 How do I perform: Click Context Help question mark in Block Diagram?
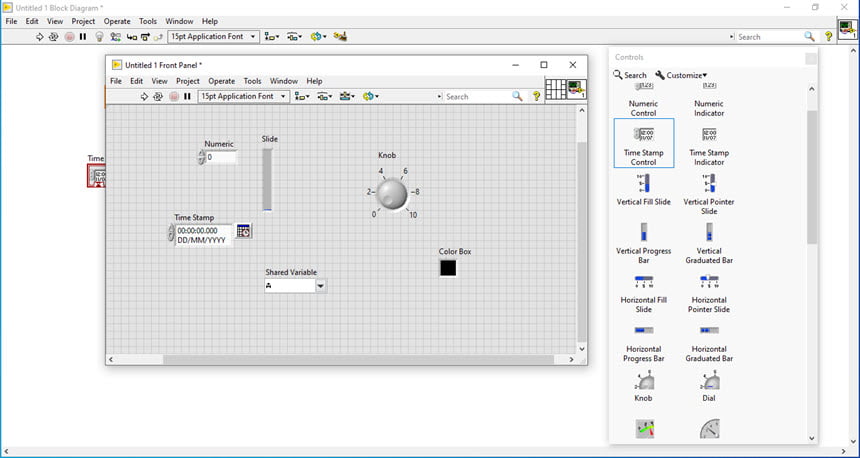[829, 37]
